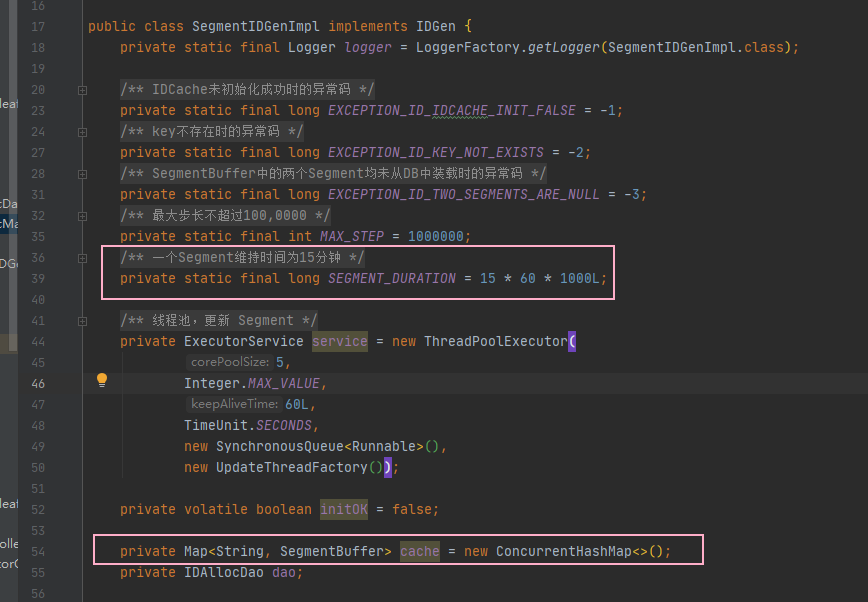
Task: Click the corePoolSize parameter hint
Action: [229, 363]
